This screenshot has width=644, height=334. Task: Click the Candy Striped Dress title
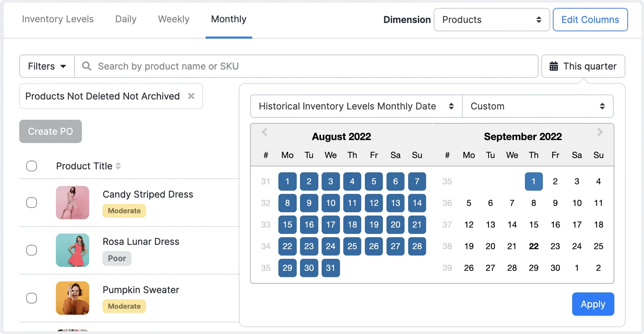tap(148, 194)
